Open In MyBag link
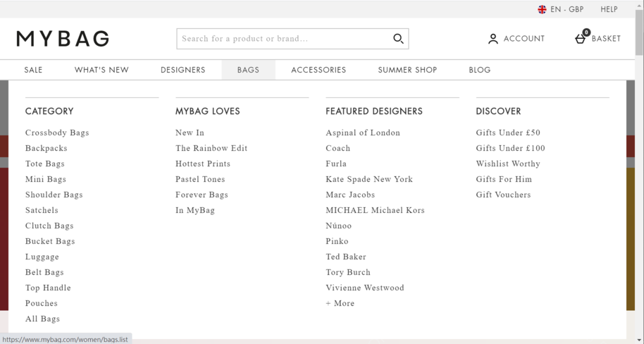 (x=195, y=211)
